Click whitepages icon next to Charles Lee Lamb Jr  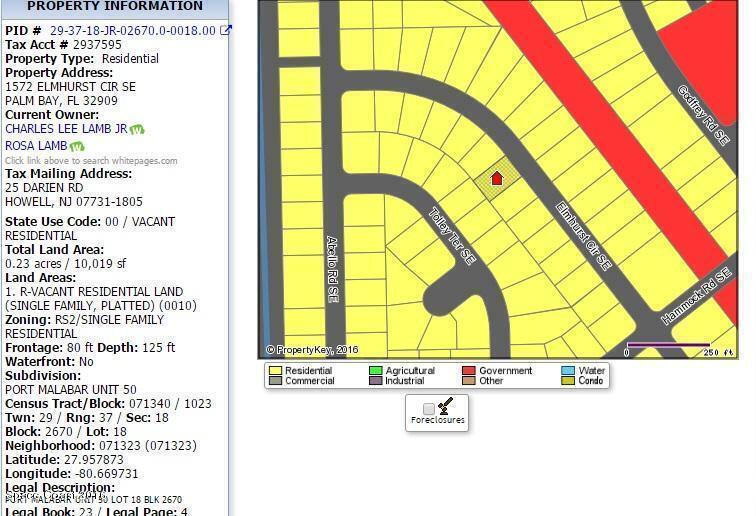tap(137, 129)
